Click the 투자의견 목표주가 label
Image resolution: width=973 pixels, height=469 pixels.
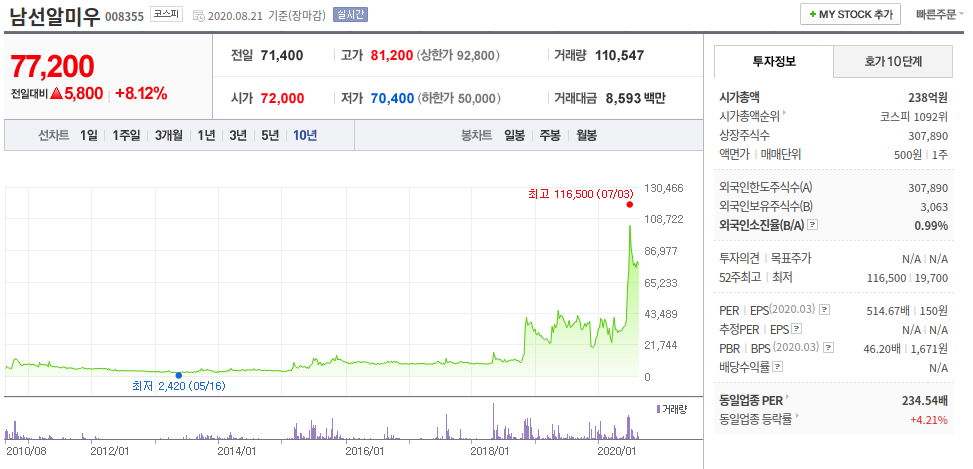coord(764,258)
